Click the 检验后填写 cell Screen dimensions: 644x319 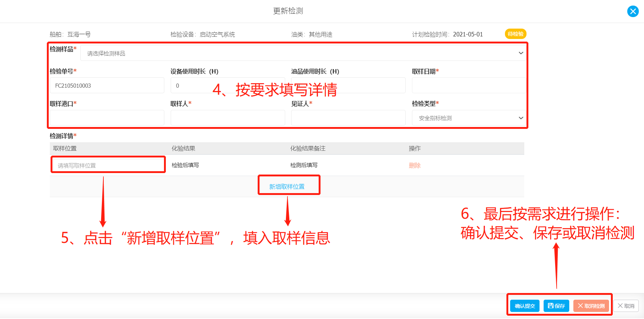[x=185, y=165]
